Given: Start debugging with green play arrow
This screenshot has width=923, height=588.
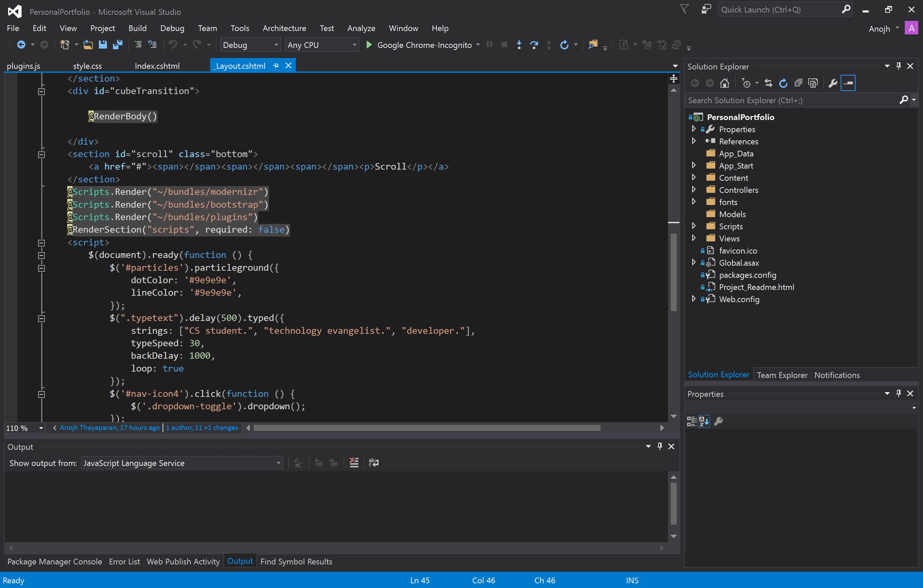Looking at the screenshot, I should tap(369, 45).
